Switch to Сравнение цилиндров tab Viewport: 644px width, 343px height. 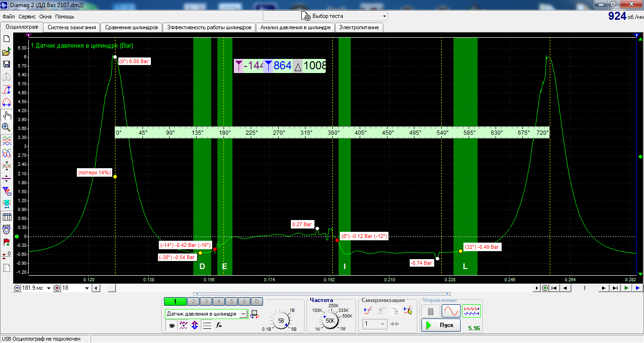tap(132, 27)
